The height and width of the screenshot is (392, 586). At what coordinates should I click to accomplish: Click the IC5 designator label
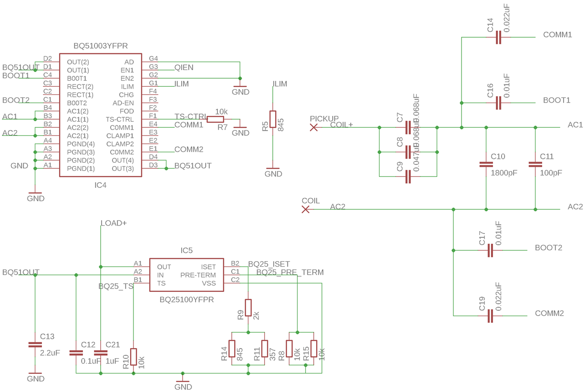186,250
